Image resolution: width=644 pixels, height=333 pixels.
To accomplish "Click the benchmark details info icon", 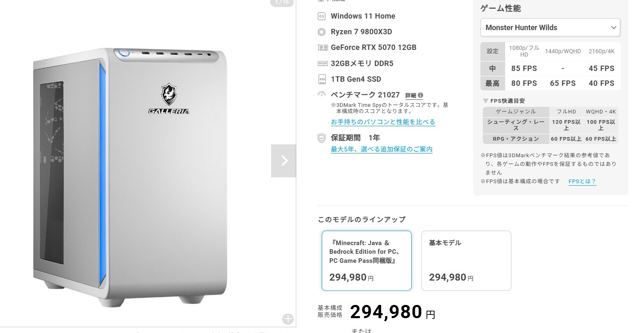I will [x=420, y=95].
